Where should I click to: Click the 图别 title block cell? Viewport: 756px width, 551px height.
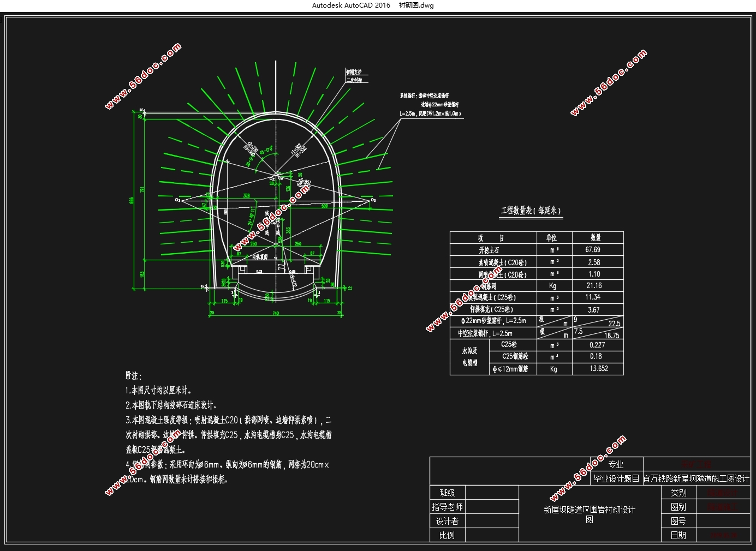(x=678, y=507)
